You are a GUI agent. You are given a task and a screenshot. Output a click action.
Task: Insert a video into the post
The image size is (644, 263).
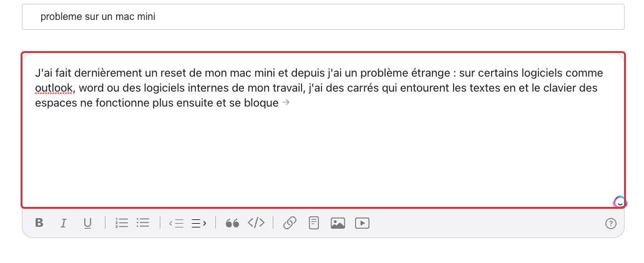tap(362, 223)
